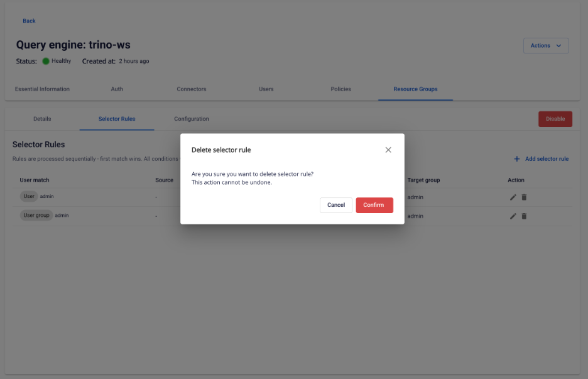588x379 pixels.
Task: Open the Configuration sub-tab
Action: 191,119
